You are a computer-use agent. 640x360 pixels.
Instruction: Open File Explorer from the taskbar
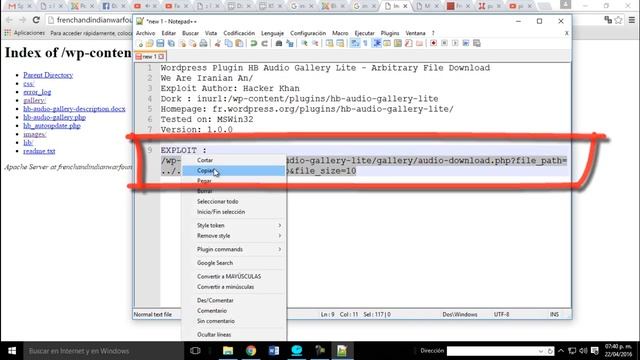coord(228,351)
